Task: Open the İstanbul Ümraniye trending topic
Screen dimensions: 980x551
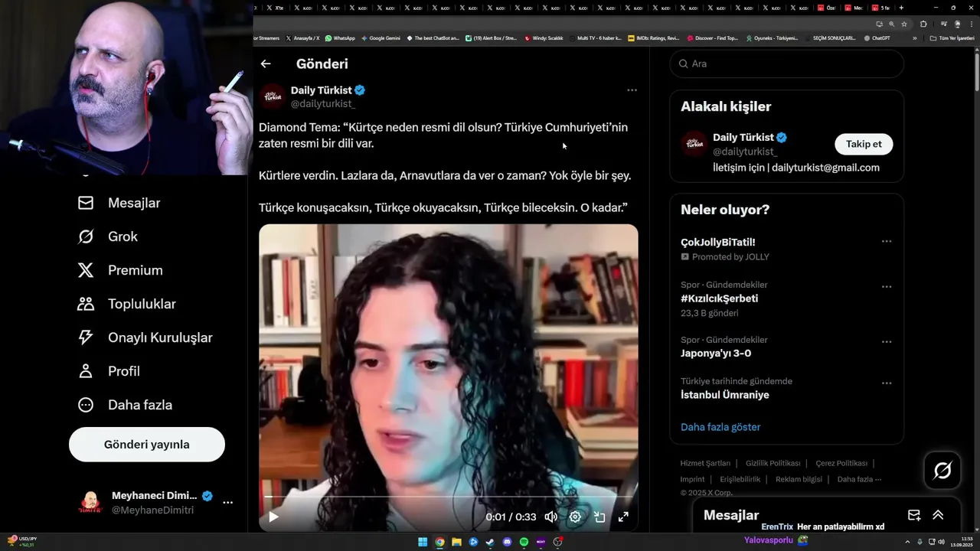Action: tap(725, 395)
